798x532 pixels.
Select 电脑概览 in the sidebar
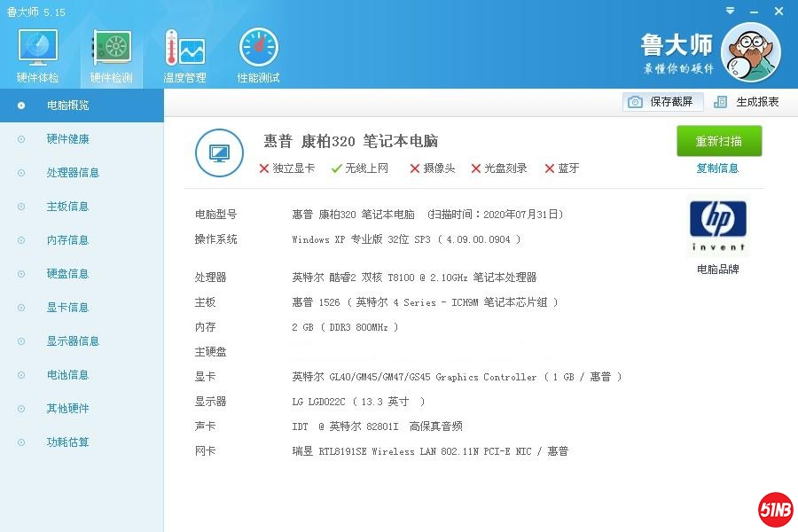tap(82, 106)
